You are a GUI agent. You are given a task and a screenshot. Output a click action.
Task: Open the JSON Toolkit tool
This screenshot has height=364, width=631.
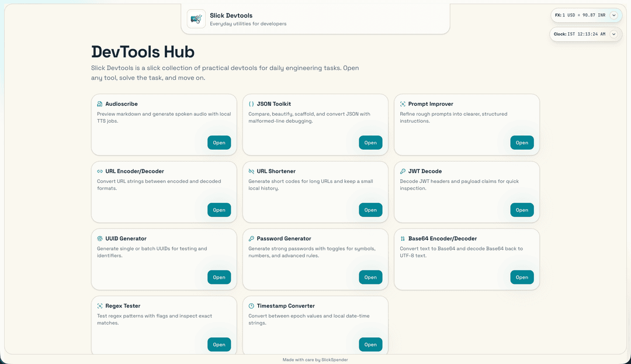(370, 142)
